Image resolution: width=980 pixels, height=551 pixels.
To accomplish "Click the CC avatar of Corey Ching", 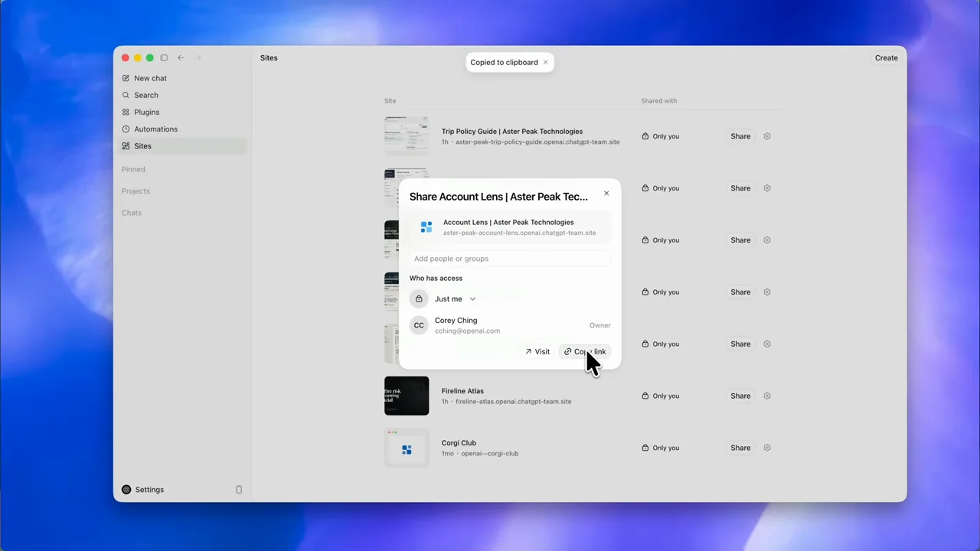I will click(419, 325).
